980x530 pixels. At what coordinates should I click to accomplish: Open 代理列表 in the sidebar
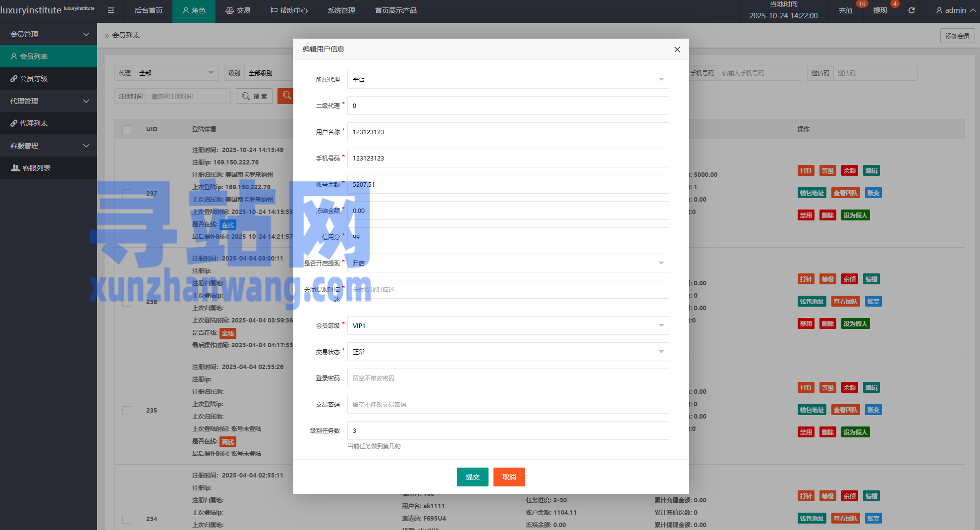coord(34,123)
